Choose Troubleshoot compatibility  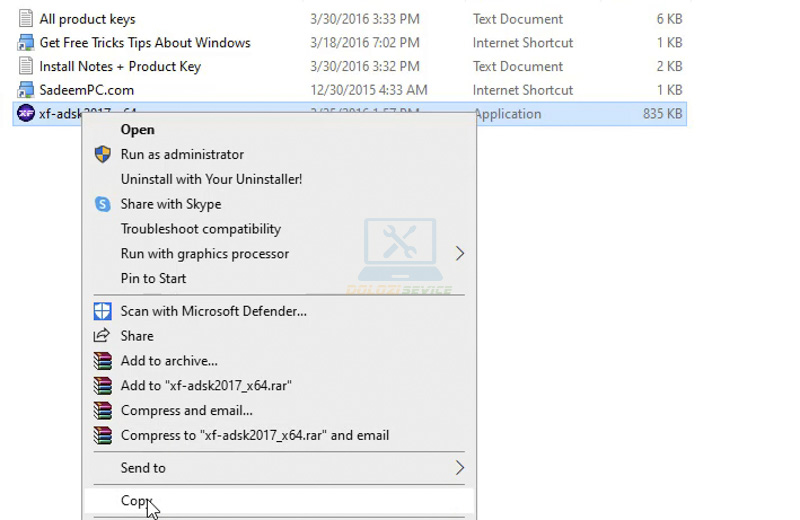(201, 229)
